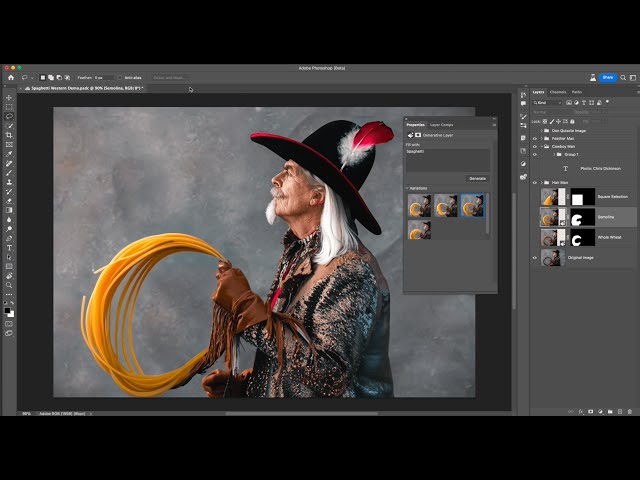
Task: Open the layer Kind filter dropdown
Action: click(548, 103)
